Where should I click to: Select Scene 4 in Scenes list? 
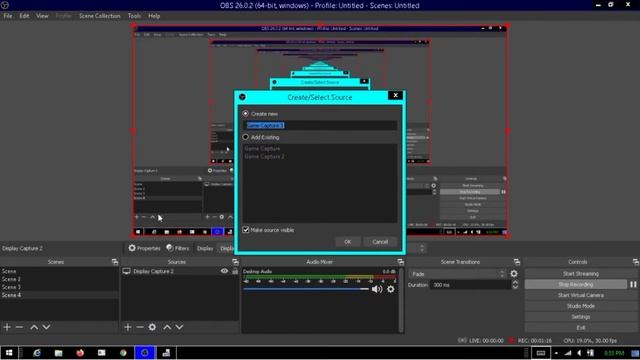point(59,295)
